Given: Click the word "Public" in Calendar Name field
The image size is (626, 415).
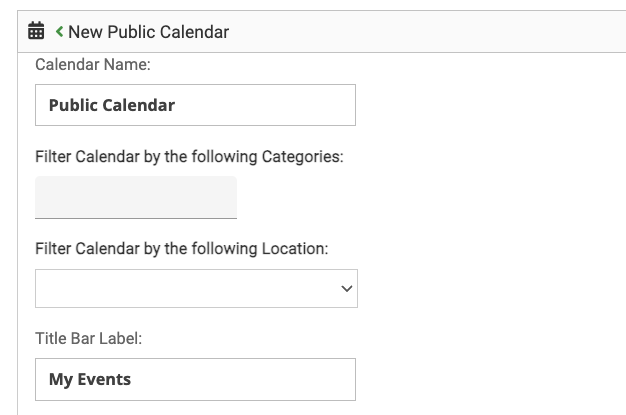Looking at the screenshot, I should [x=73, y=105].
